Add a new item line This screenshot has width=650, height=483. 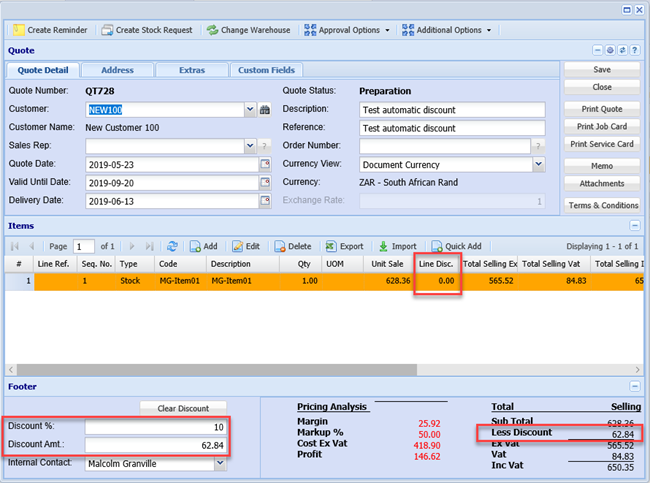point(203,246)
